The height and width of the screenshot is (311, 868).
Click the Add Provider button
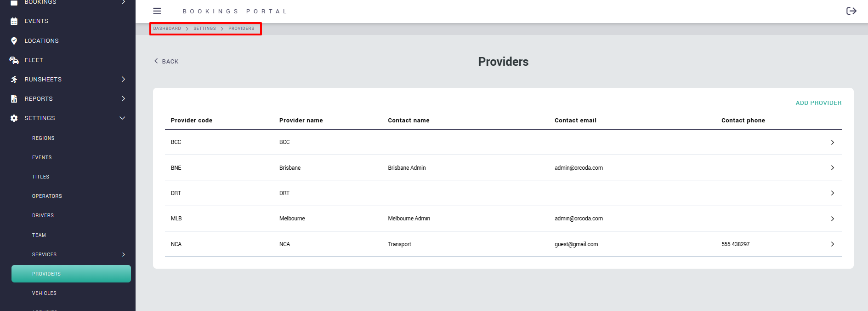click(818, 103)
